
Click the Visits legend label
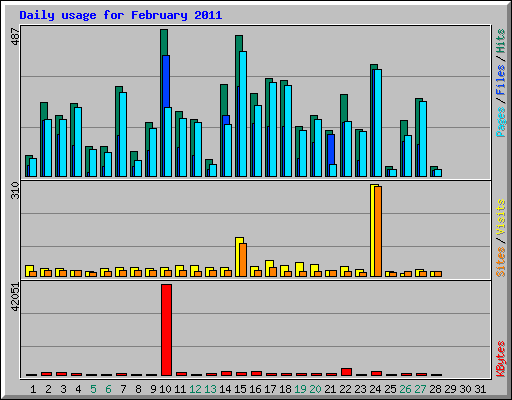pos(501,217)
